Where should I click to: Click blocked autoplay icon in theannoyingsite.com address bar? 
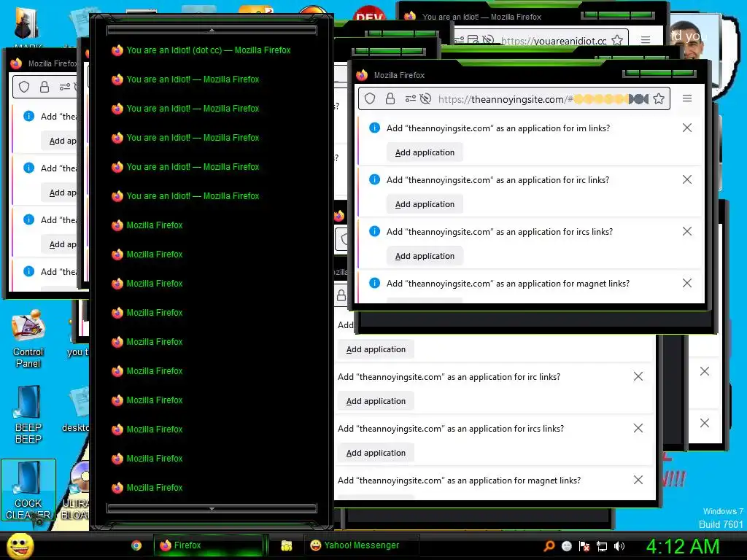[425, 98]
